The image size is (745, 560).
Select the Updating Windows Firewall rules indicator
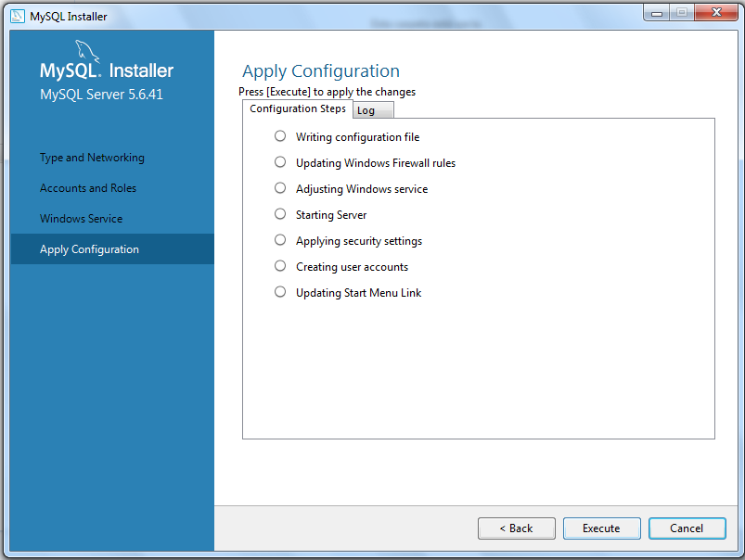tap(280, 162)
